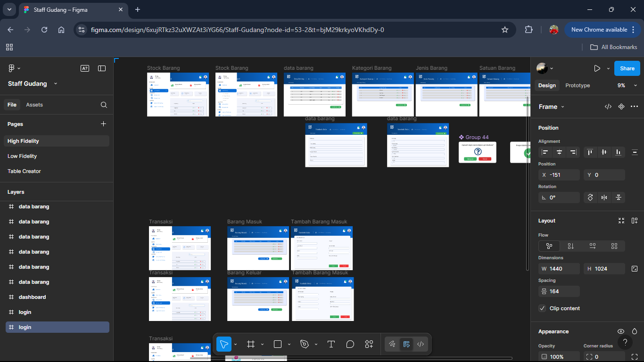Select the Frame tool
644x362 pixels.
251,344
